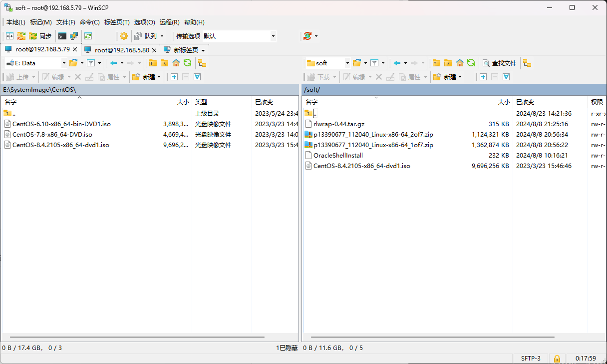The image size is (607, 364).
Task: Click remote select files plus icon
Action: pos(483,77)
